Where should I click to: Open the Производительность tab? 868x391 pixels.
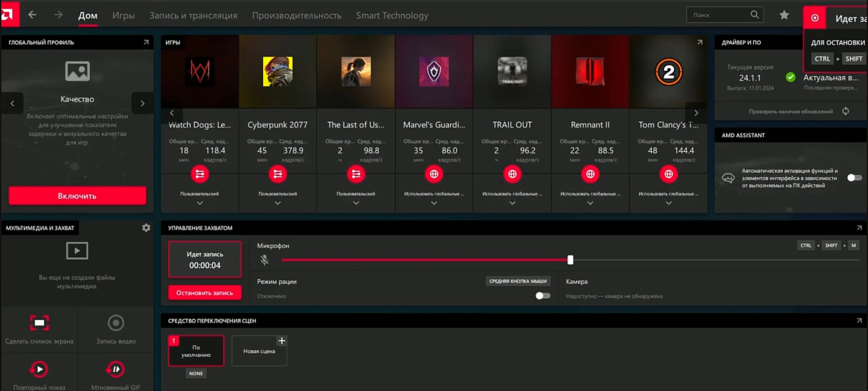tap(297, 15)
